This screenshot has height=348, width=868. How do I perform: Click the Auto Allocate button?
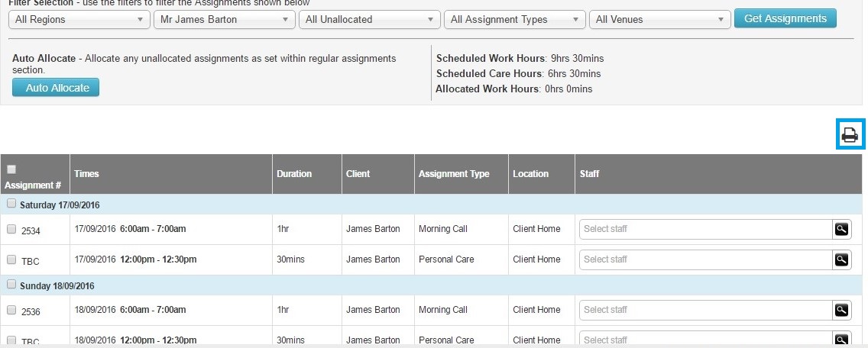click(x=56, y=88)
